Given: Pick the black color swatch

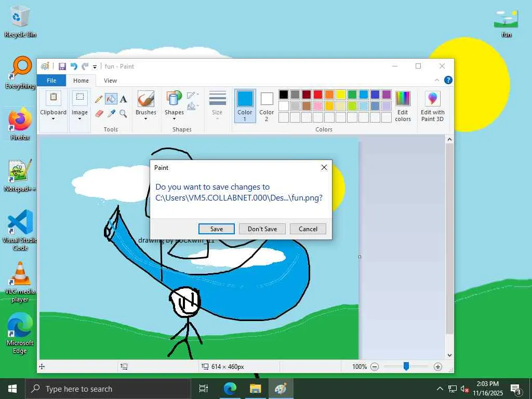Looking at the screenshot, I should (x=284, y=95).
